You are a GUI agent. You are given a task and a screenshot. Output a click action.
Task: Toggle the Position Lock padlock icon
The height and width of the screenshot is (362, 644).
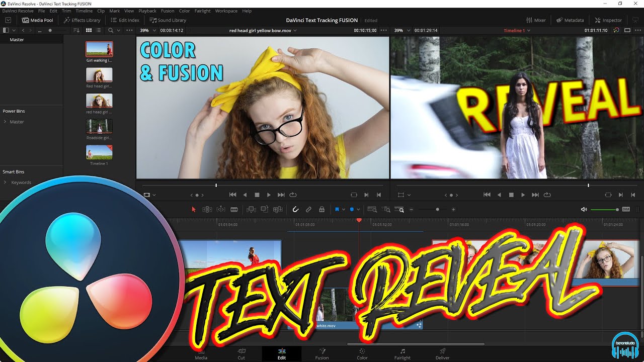[321, 210]
